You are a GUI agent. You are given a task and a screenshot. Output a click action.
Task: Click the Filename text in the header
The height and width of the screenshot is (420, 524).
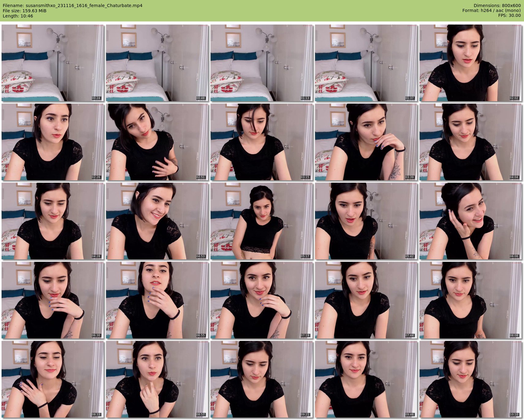click(x=73, y=6)
